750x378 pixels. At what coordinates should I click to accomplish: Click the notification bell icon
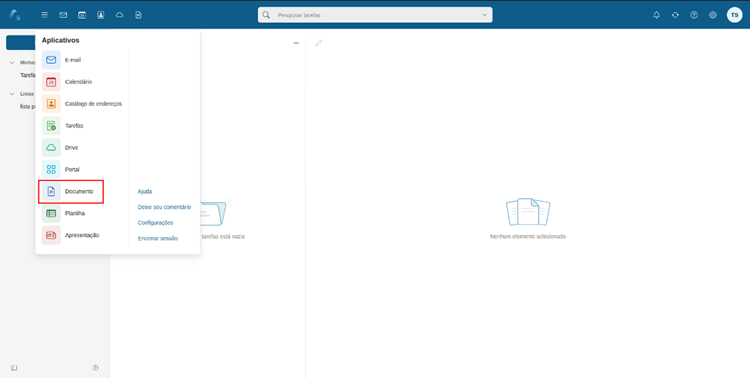(656, 15)
